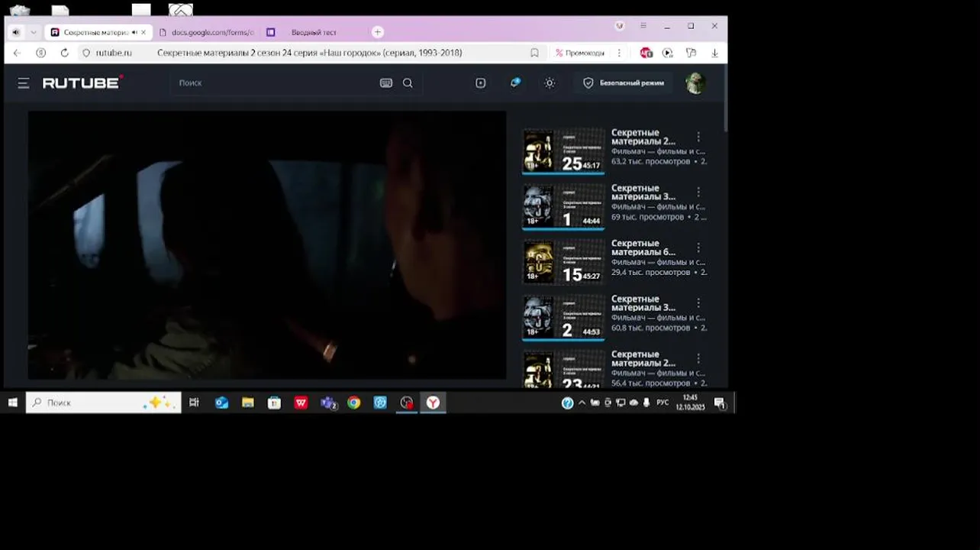Open Microsoft Teams from taskbar
The width and height of the screenshot is (980, 550).
pos(328,403)
